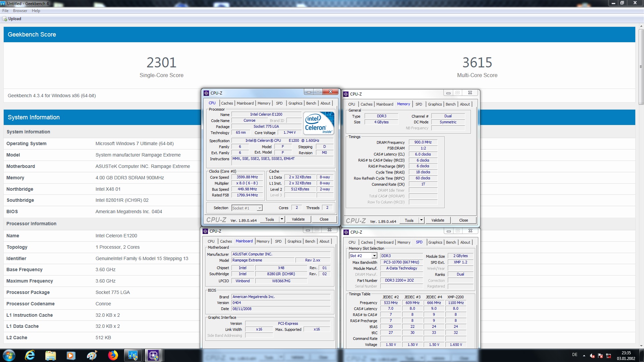
Task: Click the Geekbench title bar app icon
Action: pyautogui.click(x=3, y=3)
